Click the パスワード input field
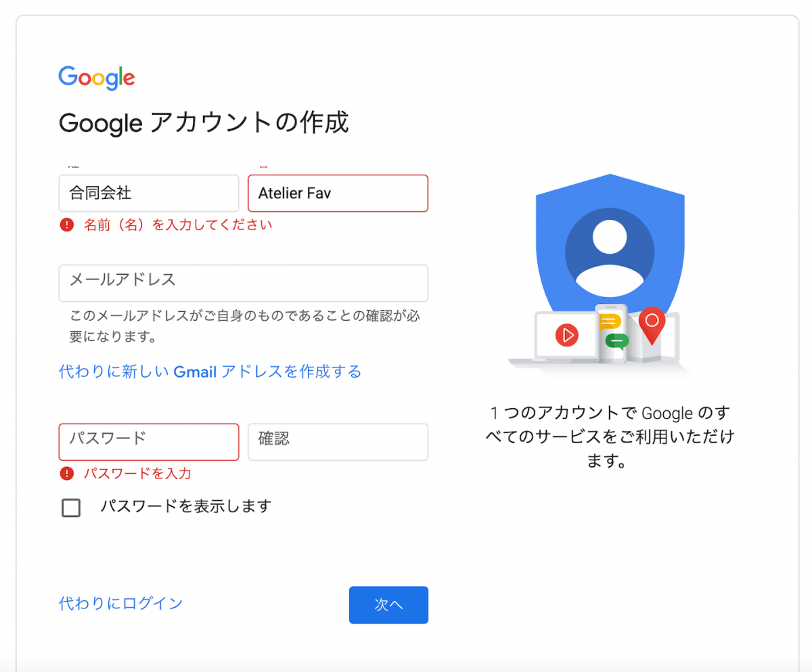The image size is (812, 672). click(148, 442)
